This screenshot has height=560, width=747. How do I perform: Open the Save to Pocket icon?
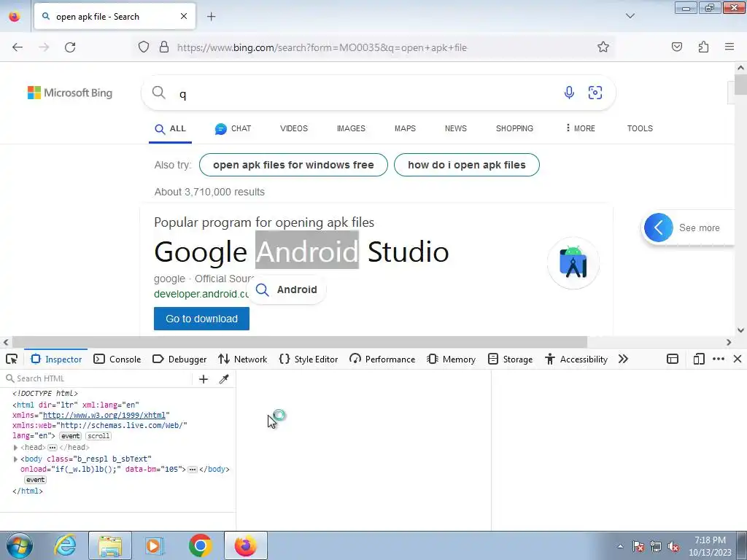(676, 47)
